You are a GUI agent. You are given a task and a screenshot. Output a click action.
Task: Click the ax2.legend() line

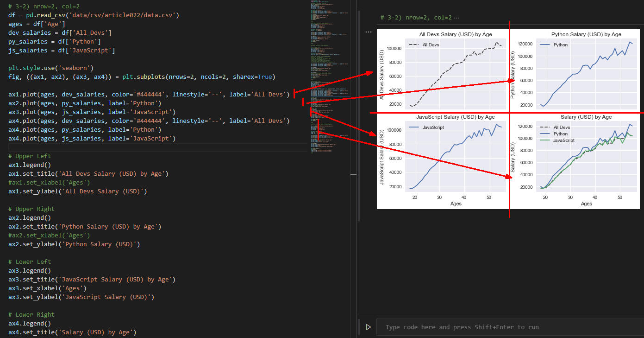pyautogui.click(x=30, y=217)
